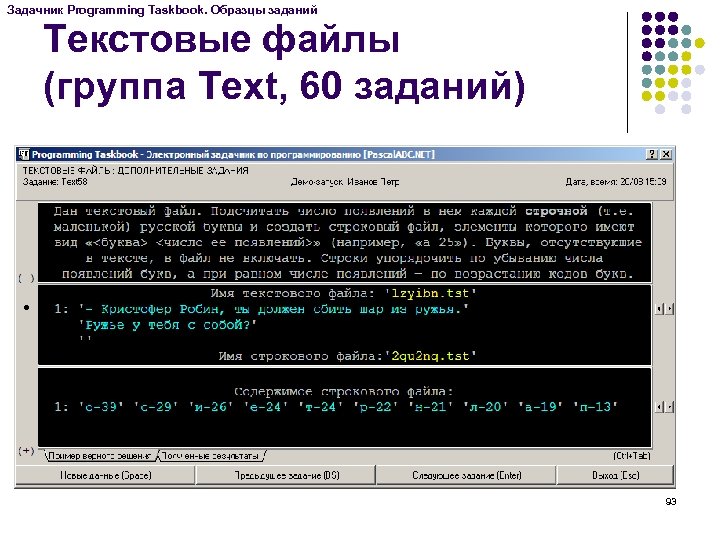Click the result element 'е-24'
Image resolution: width=720 pixels, height=540 pixels.
(266, 407)
